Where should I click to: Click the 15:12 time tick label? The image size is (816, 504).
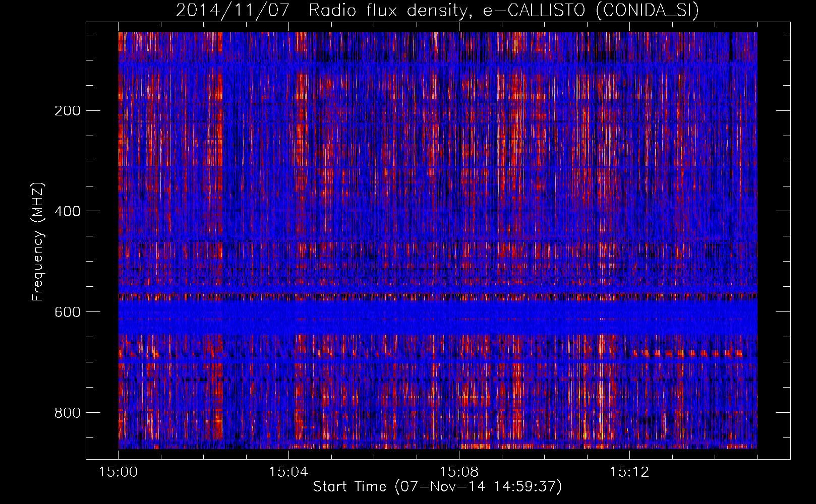pyautogui.click(x=629, y=472)
